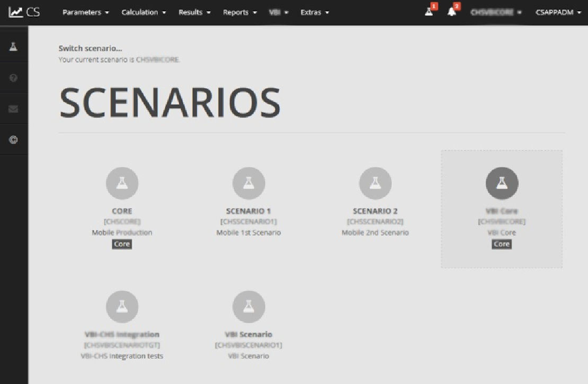Screen dimensions: 588x384
Task: Open the Extras menu
Action: click(315, 12)
